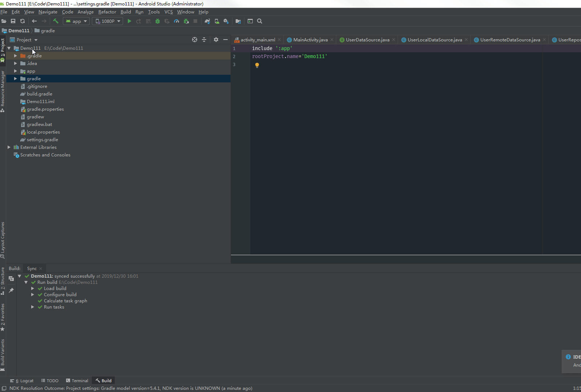Open the Project view selector dropdown
Screen dimensions: 581x392
(x=24, y=40)
